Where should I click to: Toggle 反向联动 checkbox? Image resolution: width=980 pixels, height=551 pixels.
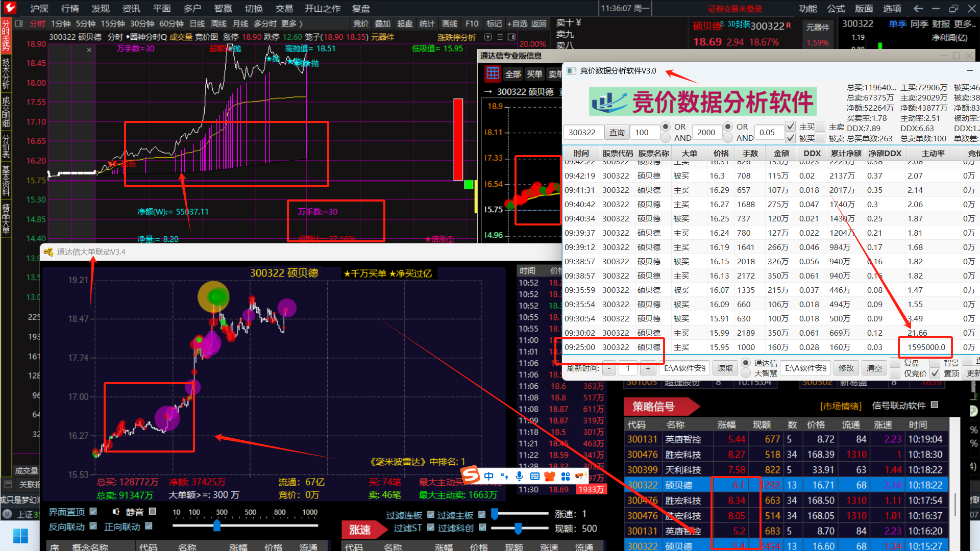coord(93,526)
